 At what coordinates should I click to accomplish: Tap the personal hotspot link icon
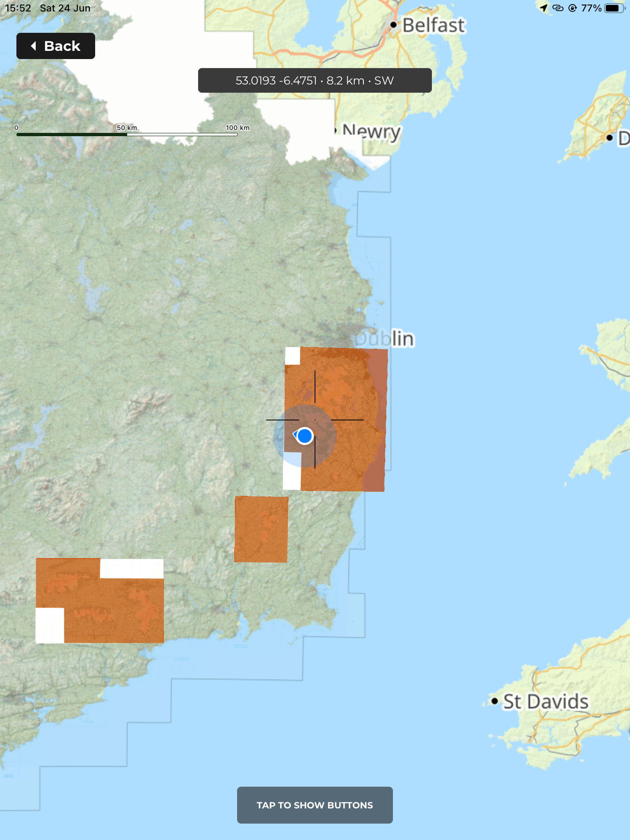pos(558,8)
